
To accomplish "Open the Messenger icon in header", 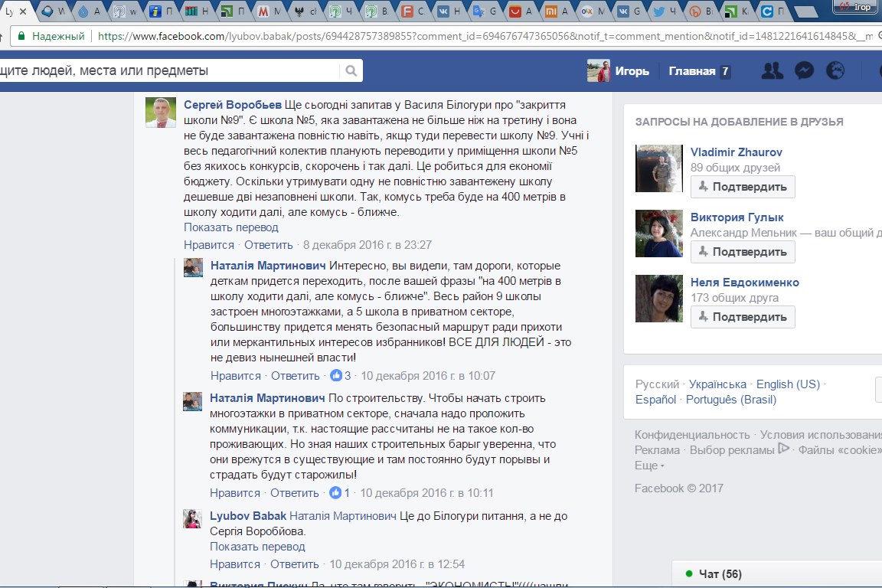I will [x=804, y=71].
